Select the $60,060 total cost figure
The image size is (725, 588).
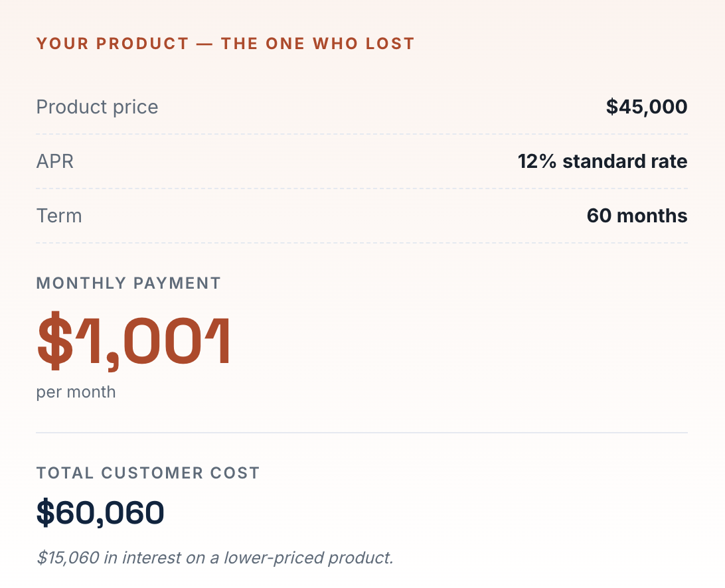pos(100,512)
